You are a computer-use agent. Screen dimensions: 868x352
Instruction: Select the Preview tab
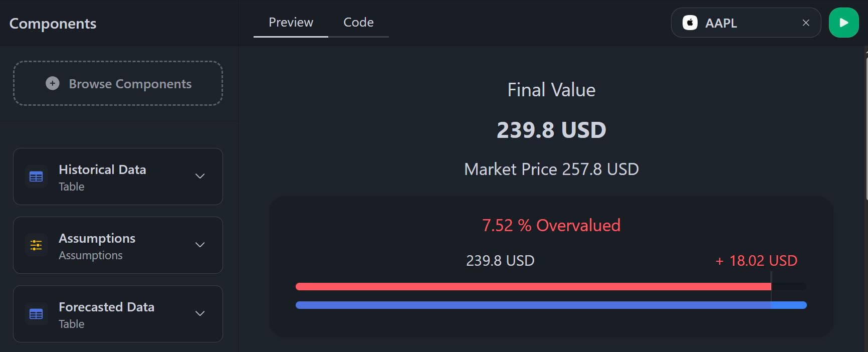pyautogui.click(x=290, y=22)
